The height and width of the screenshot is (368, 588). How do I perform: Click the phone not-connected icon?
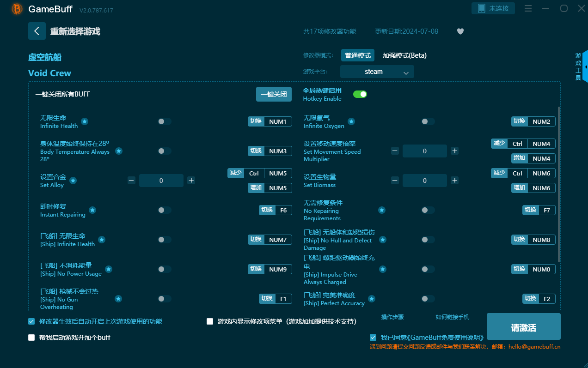(x=481, y=8)
